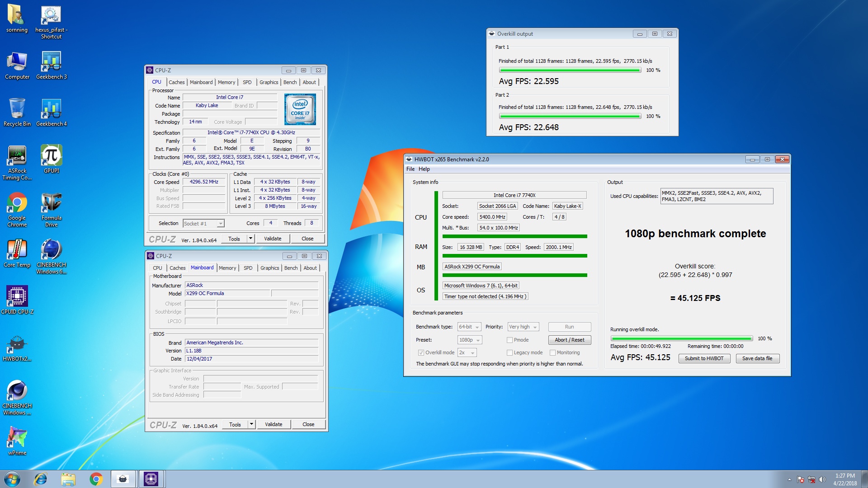This screenshot has width=868, height=488.
Task: Enable the Pmode checkbox
Action: 509,340
